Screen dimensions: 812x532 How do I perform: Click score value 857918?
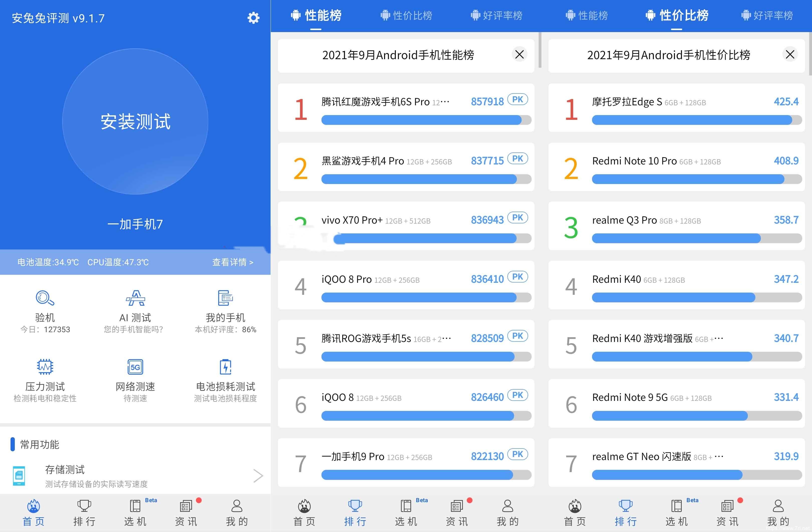(487, 102)
